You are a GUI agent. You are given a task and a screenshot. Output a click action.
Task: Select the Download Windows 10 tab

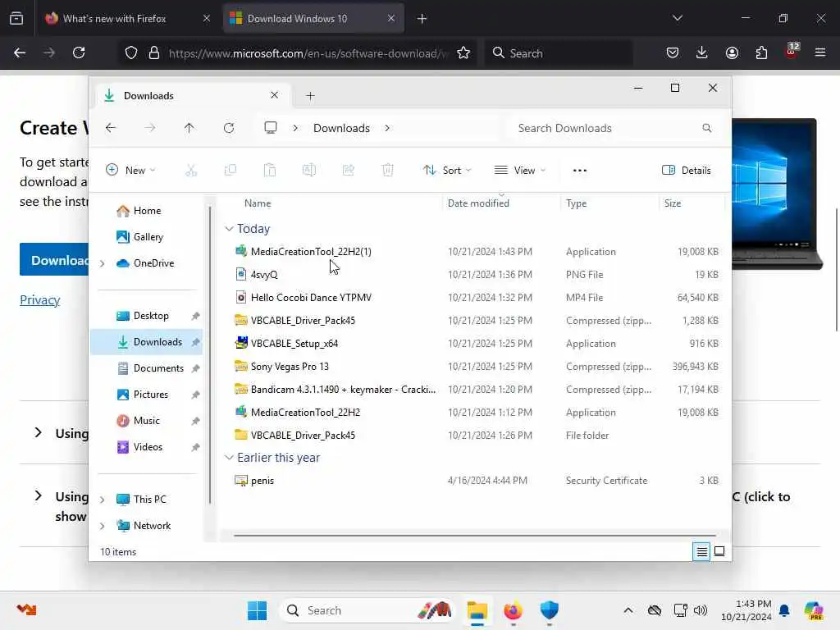[x=313, y=18]
